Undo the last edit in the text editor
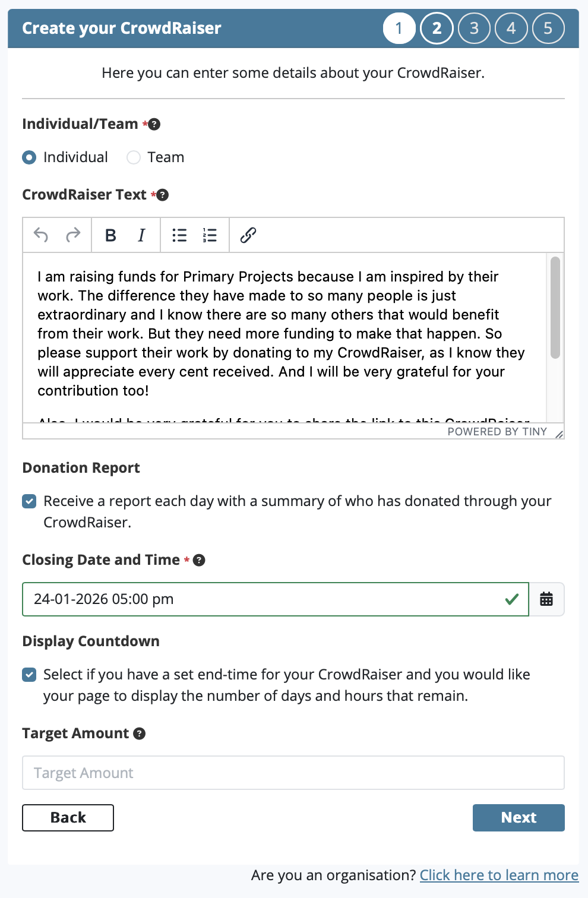The height and width of the screenshot is (898, 588). (40, 235)
